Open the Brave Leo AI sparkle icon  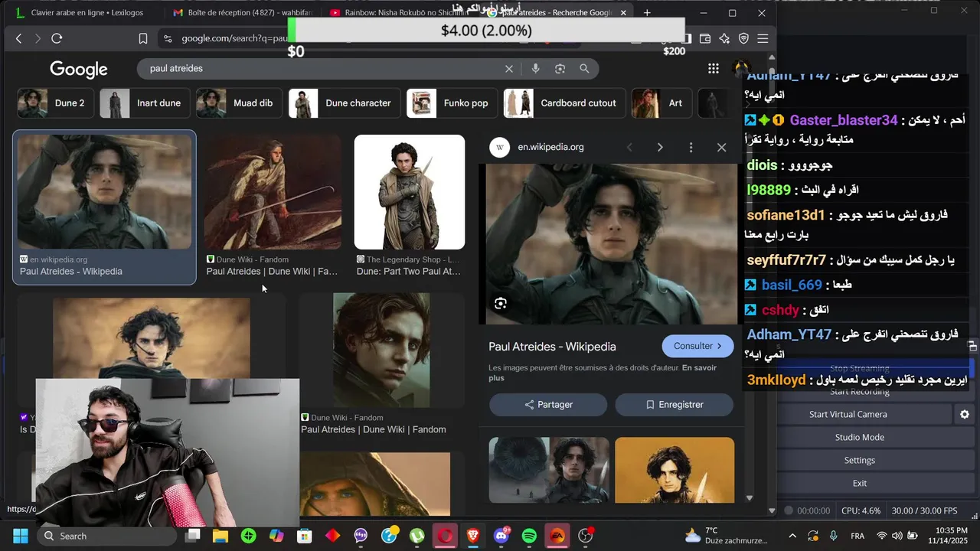coord(724,38)
